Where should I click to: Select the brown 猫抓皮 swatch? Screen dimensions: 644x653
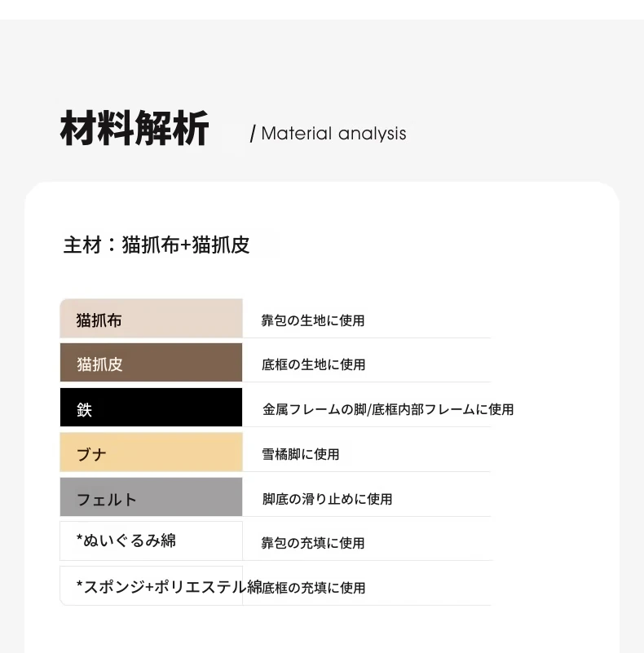tap(151, 362)
